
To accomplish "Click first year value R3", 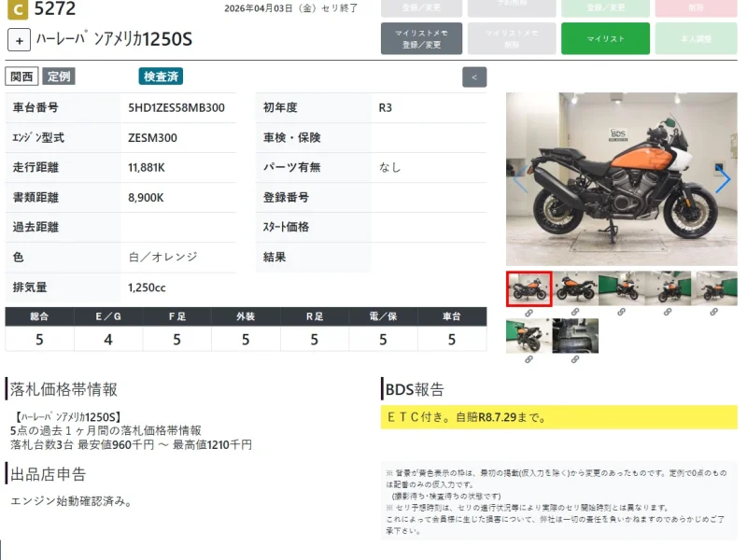I will click(x=385, y=108).
